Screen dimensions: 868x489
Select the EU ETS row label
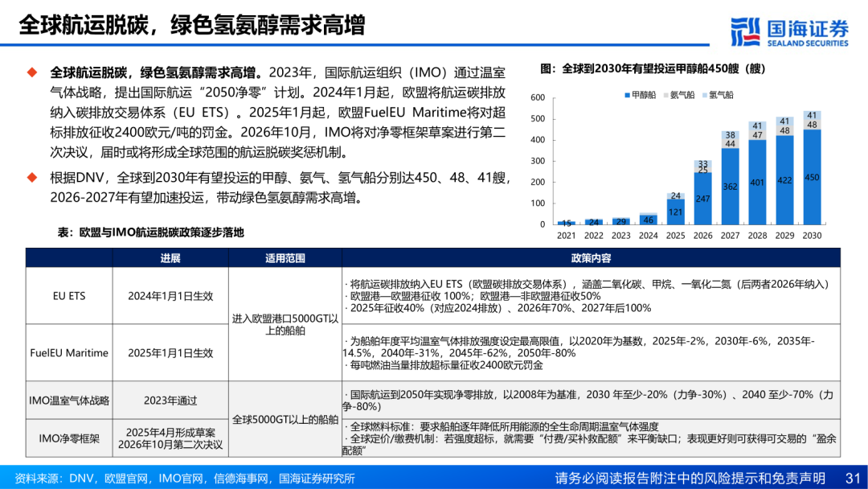[x=69, y=296]
